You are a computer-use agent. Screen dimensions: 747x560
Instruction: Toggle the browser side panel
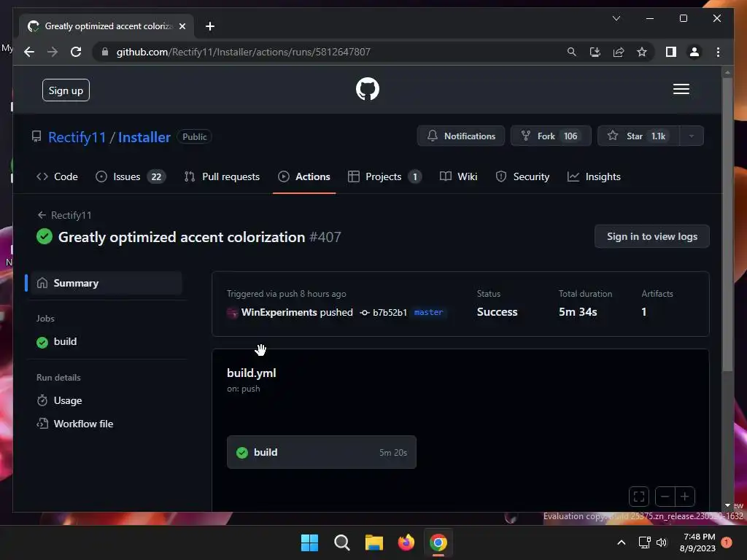coord(671,52)
